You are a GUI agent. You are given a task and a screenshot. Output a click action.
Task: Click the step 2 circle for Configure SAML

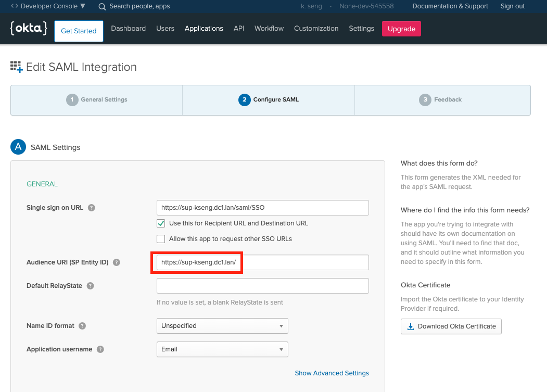click(245, 100)
